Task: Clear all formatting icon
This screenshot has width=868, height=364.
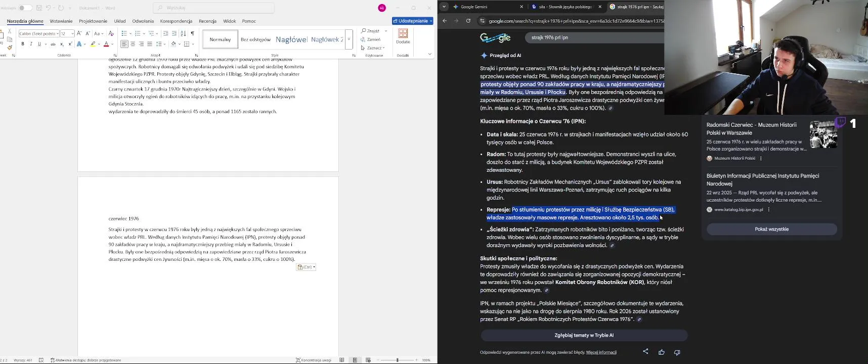Action: (x=111, y=33)
